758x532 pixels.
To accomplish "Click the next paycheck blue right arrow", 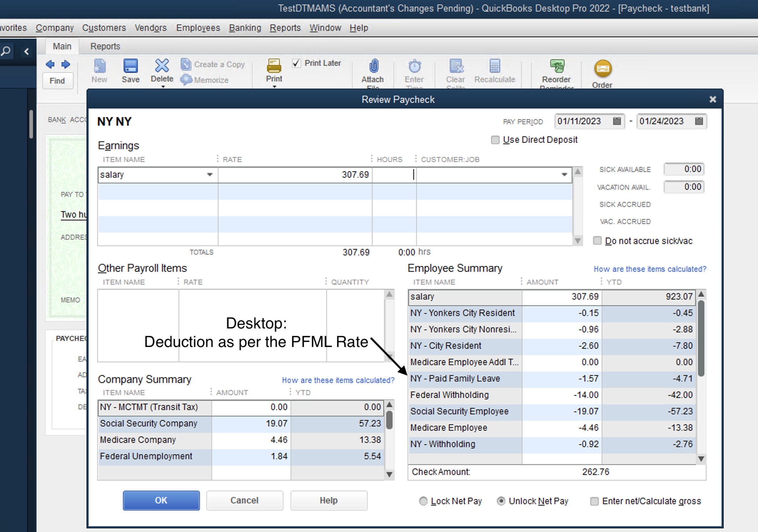I will 66,65.
